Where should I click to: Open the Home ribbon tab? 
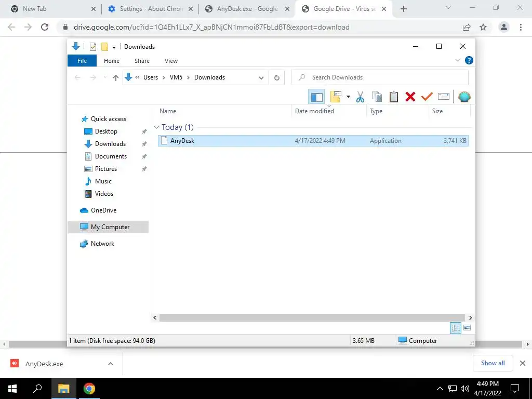tap(112, 61)
